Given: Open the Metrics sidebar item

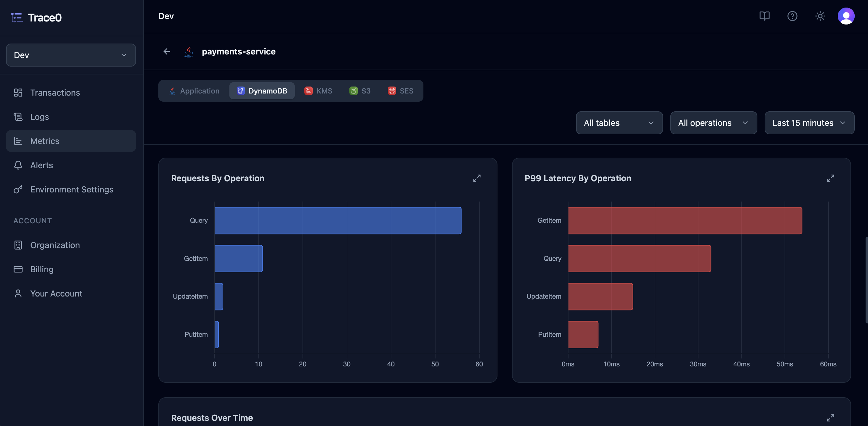Looking at the screenshot, I should pos(71,141).
